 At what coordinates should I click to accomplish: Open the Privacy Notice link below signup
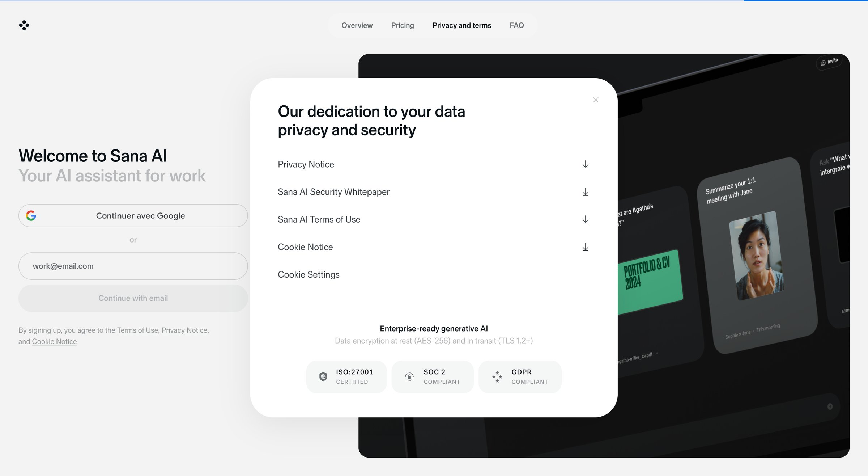point(184,330)
